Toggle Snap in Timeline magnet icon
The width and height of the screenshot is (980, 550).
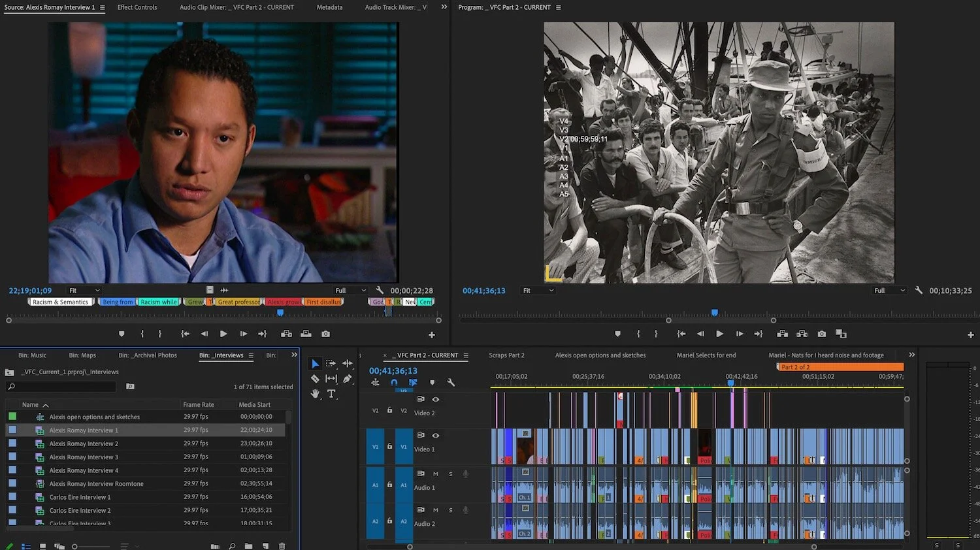[394, 383]
